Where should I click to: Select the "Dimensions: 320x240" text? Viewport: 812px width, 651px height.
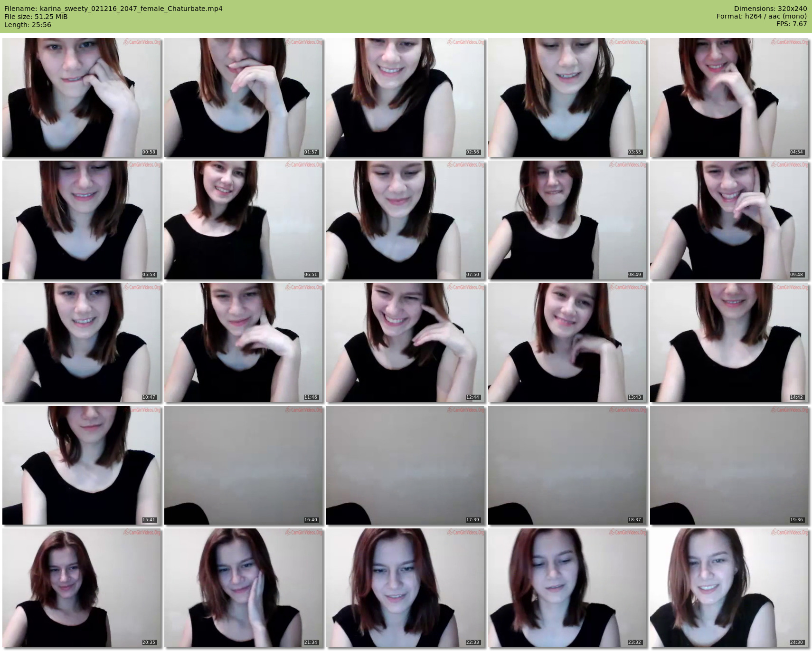pyautogui.click(x=770, y=9)
